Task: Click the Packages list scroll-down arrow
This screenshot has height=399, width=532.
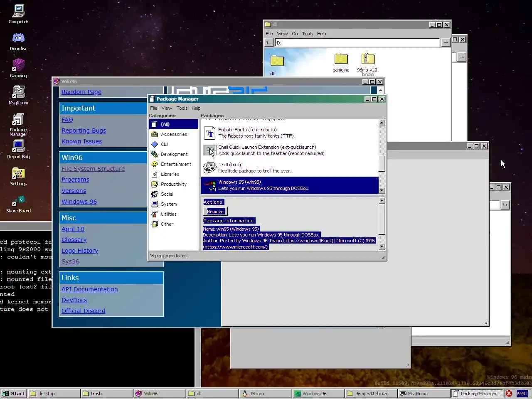Action: pos(382,190)
